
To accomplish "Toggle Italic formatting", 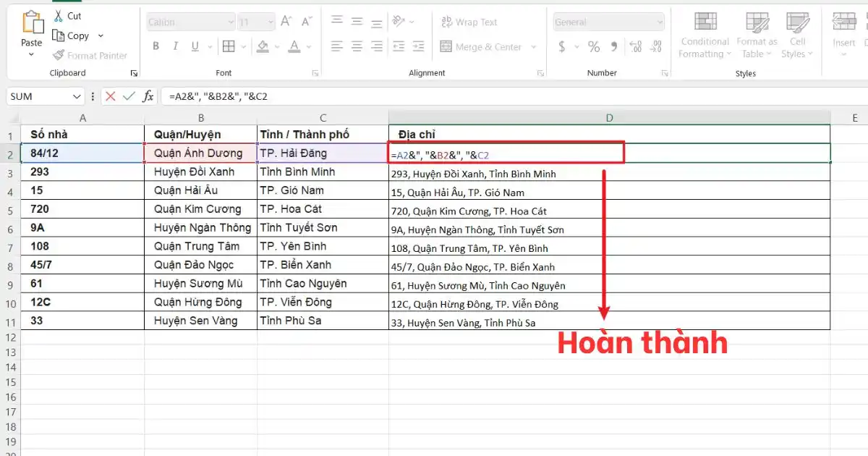I will point(176,47).
